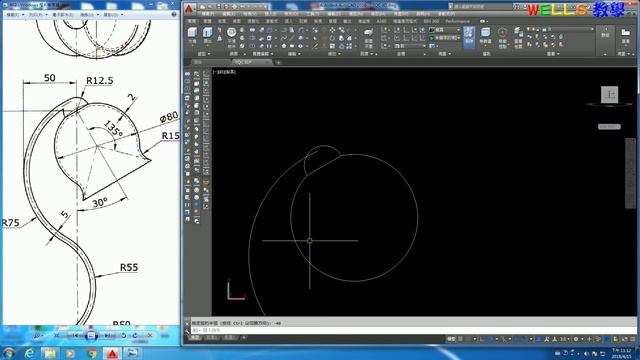Click Photo Viewer help icon
This screenshot has width=640, height=360.
pyautogui.click(x=174, y=14)
